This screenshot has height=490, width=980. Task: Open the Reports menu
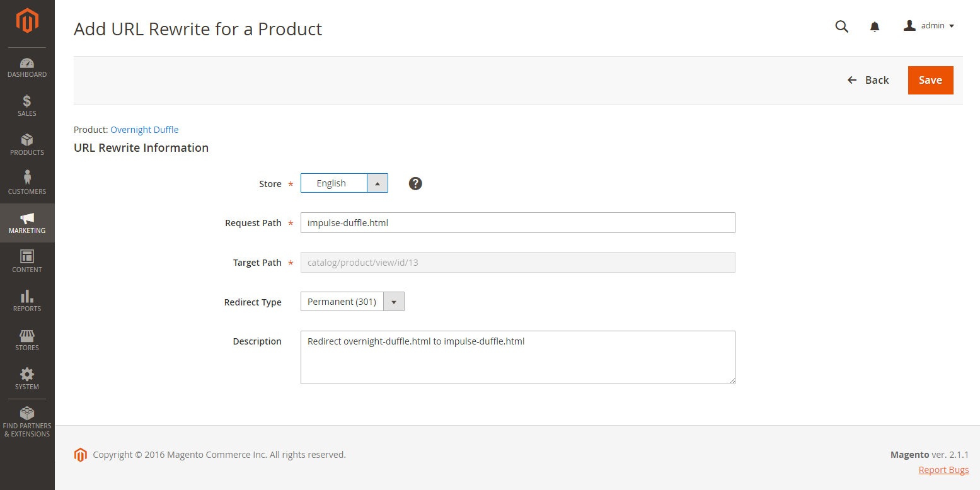click(27, 301)
